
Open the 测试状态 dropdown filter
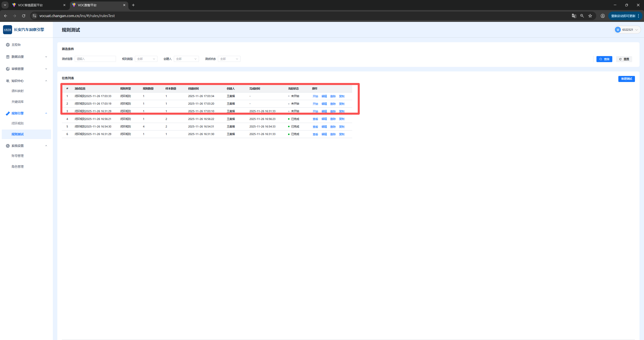pyautogui.click(x=229, y=59)
